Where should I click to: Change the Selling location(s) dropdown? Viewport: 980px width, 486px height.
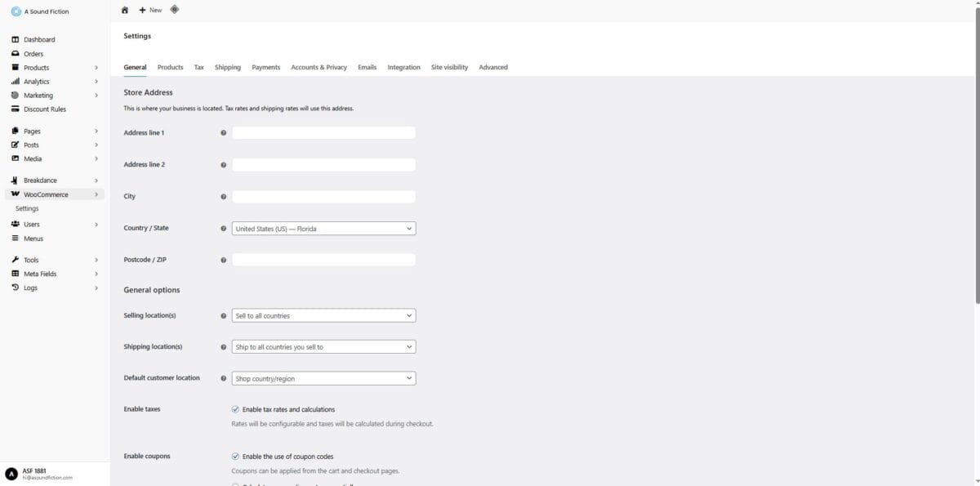coord(323,315)
